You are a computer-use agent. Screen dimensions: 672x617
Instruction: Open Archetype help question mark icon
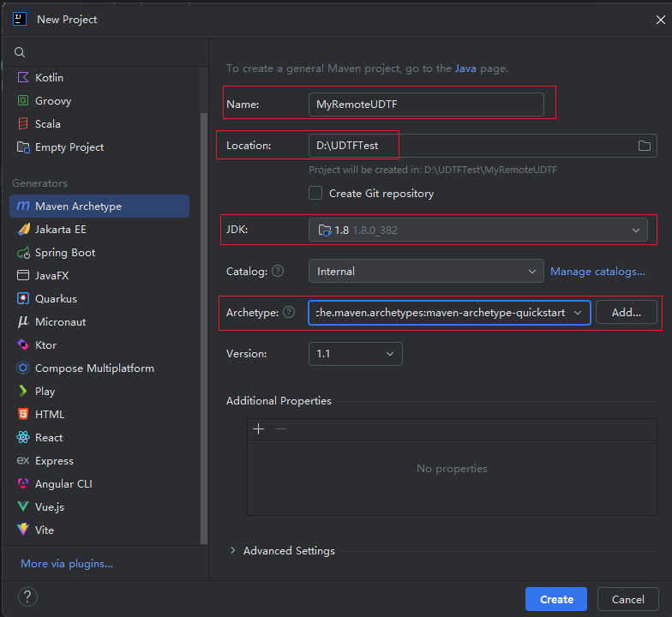(290, 312)
